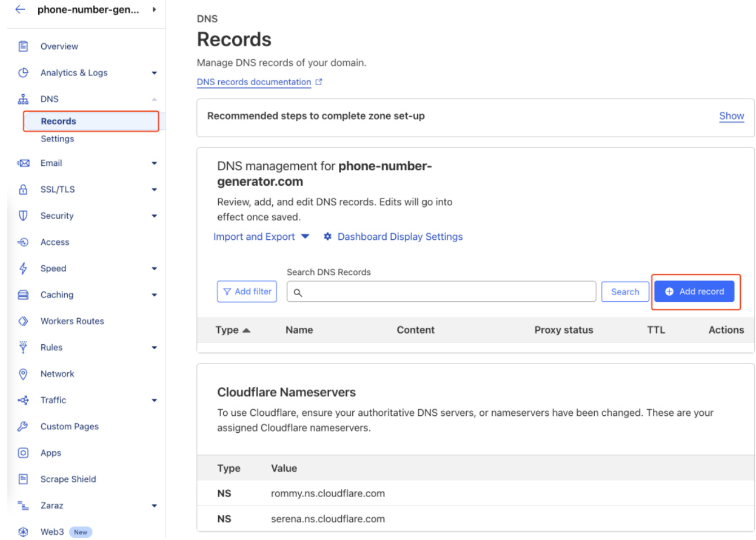Expand the Rules submenu arrow
Viewport: 756px width, 540px height.
pos(154,348)
